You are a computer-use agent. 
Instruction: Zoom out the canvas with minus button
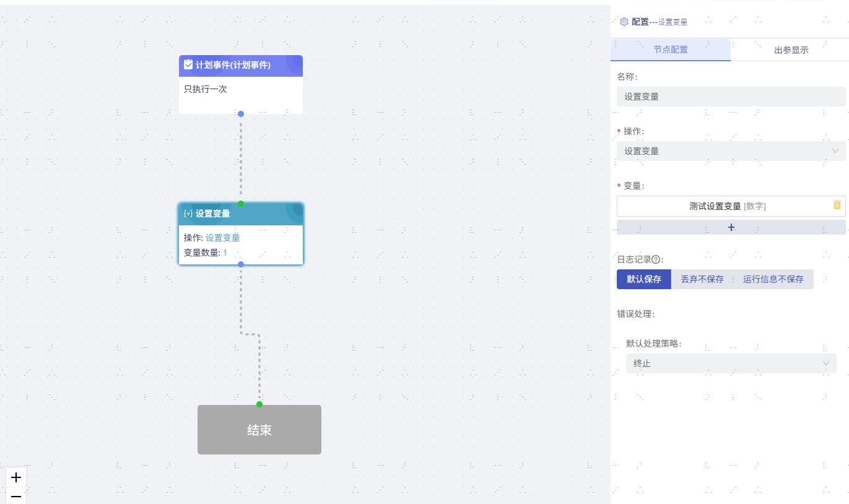coord(16,496)
